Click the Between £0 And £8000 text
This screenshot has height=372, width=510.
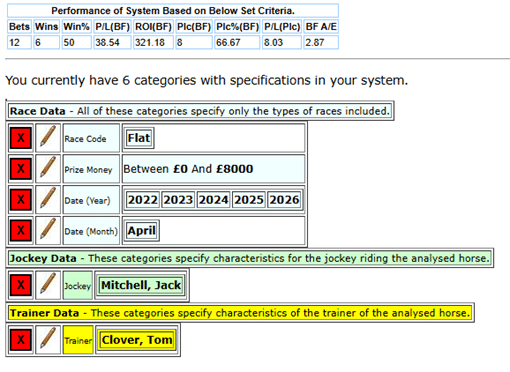188,169
